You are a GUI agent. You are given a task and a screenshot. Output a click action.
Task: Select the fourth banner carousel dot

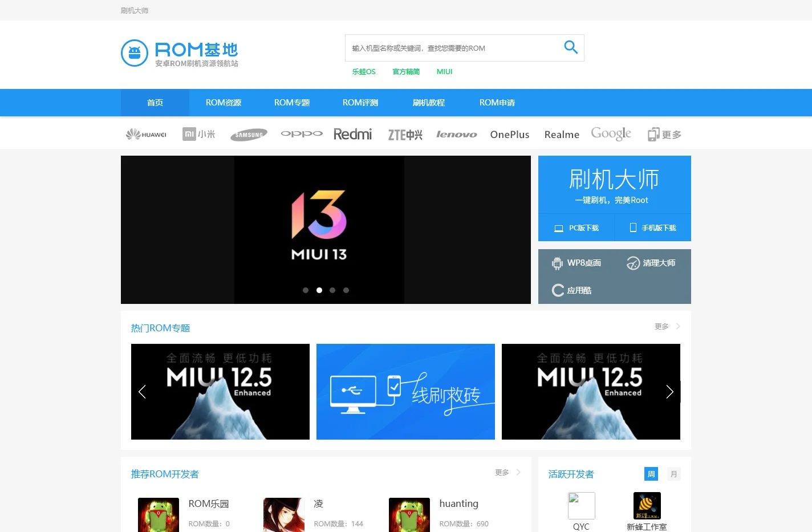[x=346, y=290]
